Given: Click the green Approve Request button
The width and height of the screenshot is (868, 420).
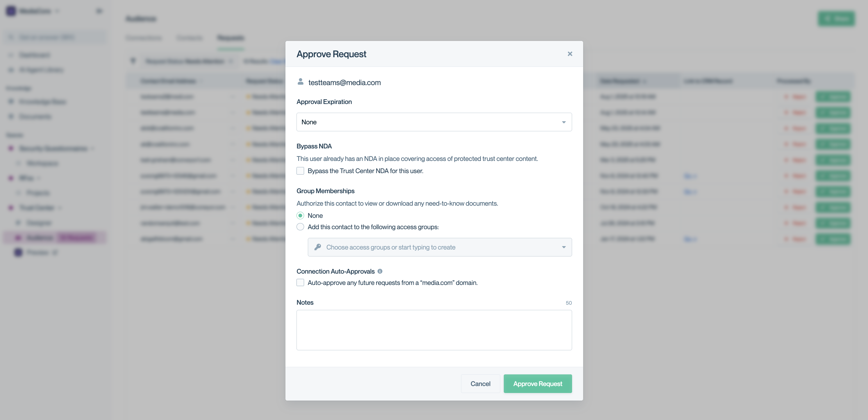Looking at the screenshot, I should tap(537, 384).
